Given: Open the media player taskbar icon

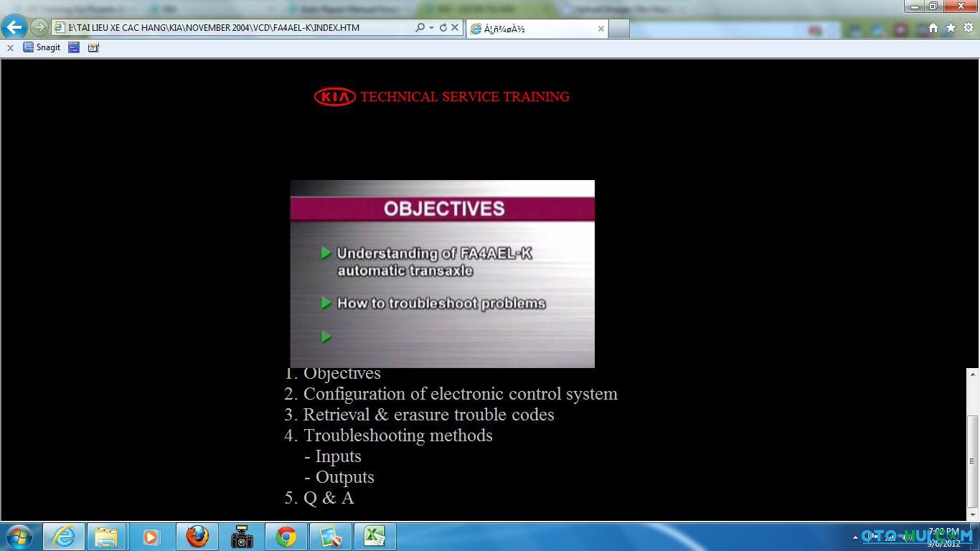Looking at the screenshot, I should coord(151,537).
